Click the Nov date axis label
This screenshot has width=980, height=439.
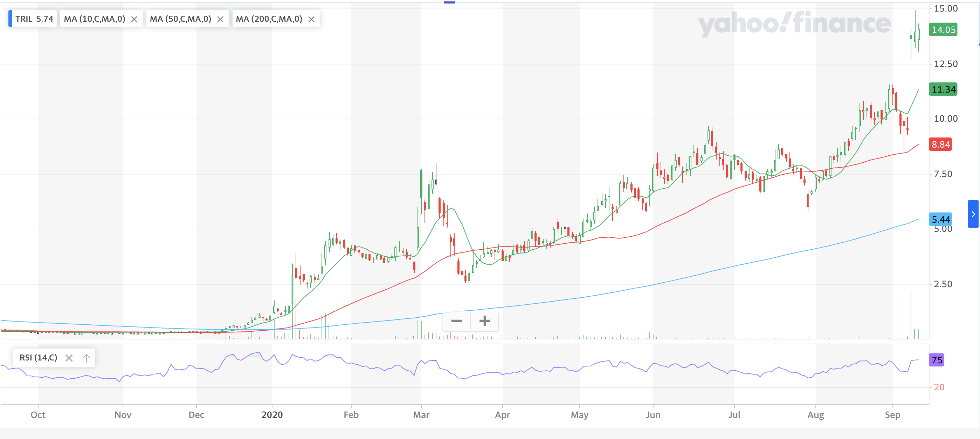pyautogui.click(x=123, y=415)
